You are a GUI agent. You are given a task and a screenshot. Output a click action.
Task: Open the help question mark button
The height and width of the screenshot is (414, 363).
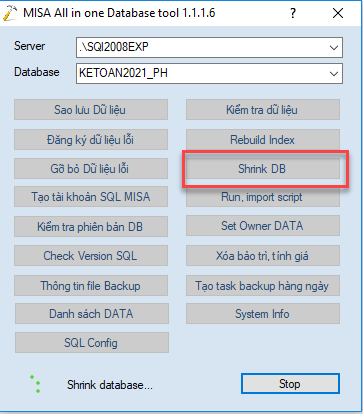[293, 13]
